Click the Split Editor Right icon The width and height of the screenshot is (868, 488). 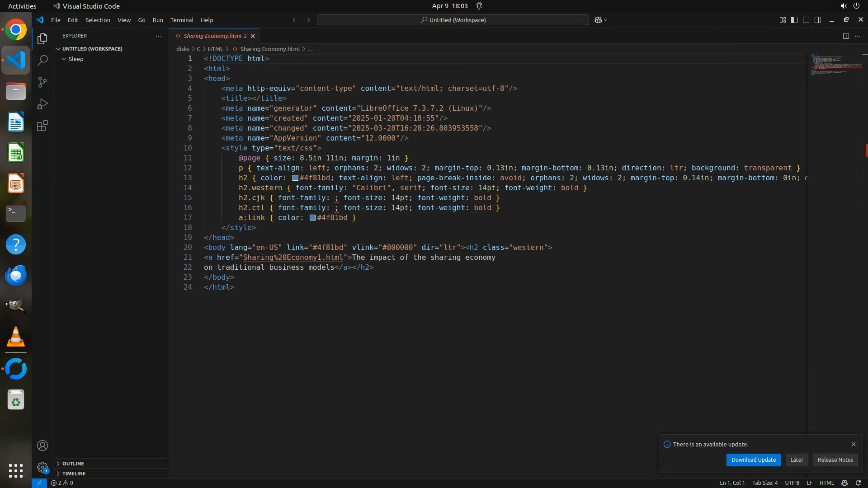tap(846, 36)
